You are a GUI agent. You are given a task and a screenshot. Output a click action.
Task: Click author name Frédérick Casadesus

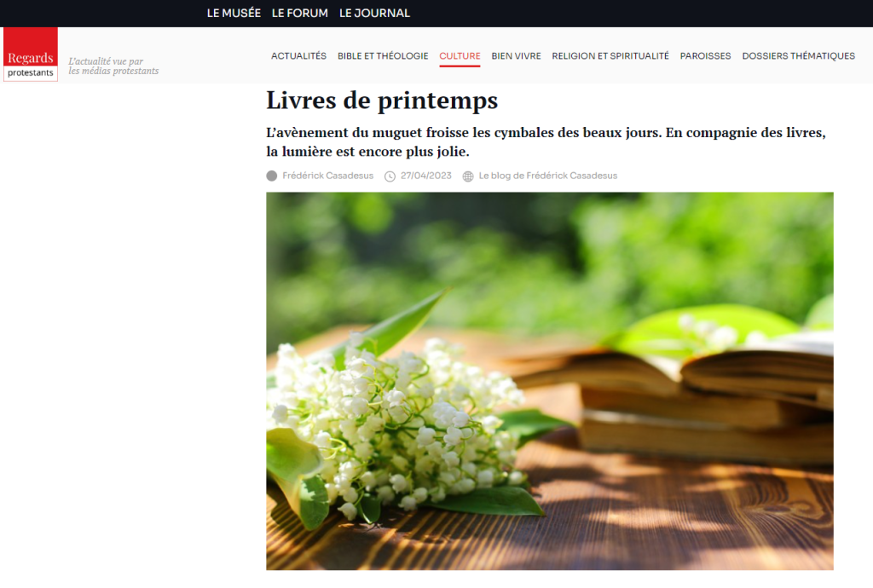328,176
